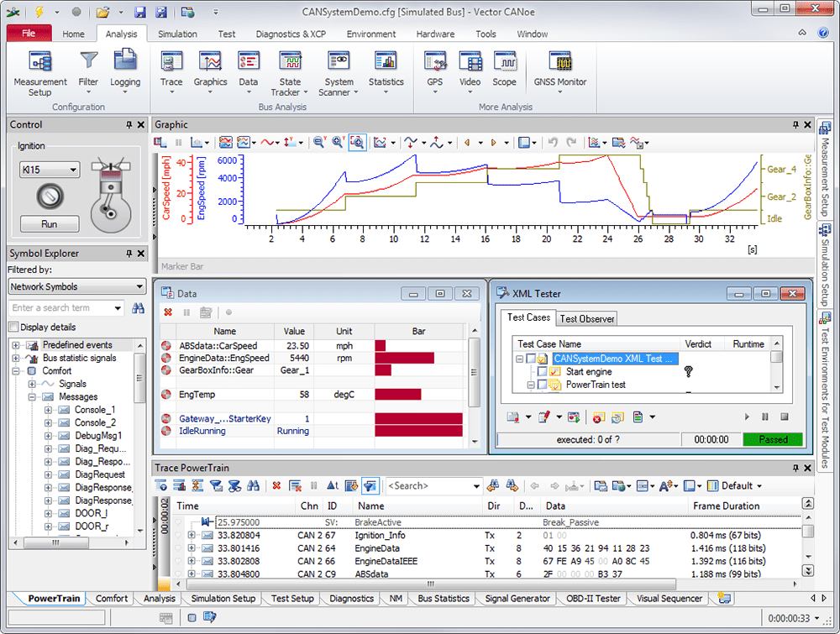This screenshot has width=840, height=634.
Task: Toggle the Display details checkbox
Action: pos(13,326)
